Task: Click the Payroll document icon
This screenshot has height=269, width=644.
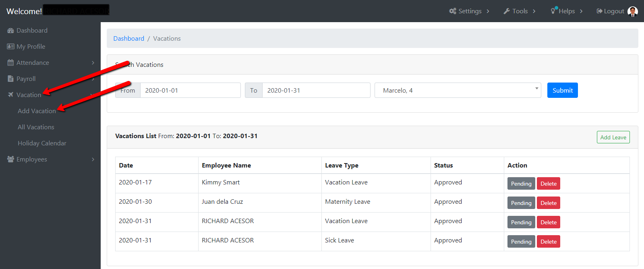Action: (x=10, y=79)
